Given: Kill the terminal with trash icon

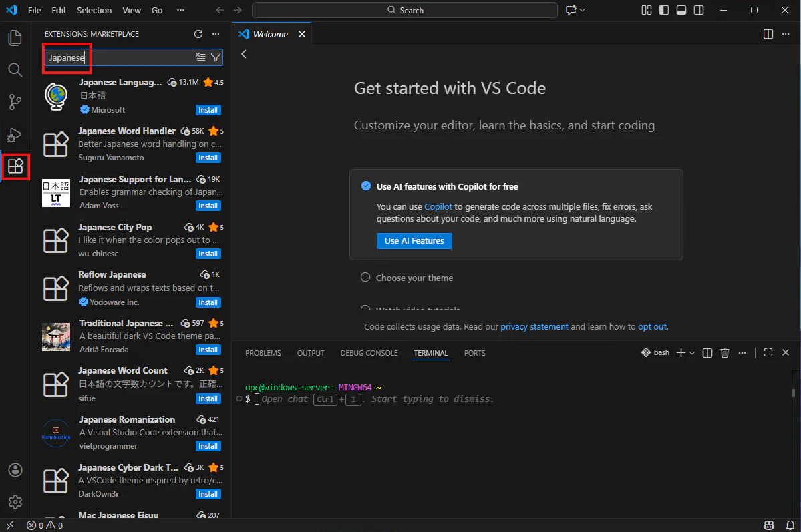Looking at the screenshot, I should point(724,353).
